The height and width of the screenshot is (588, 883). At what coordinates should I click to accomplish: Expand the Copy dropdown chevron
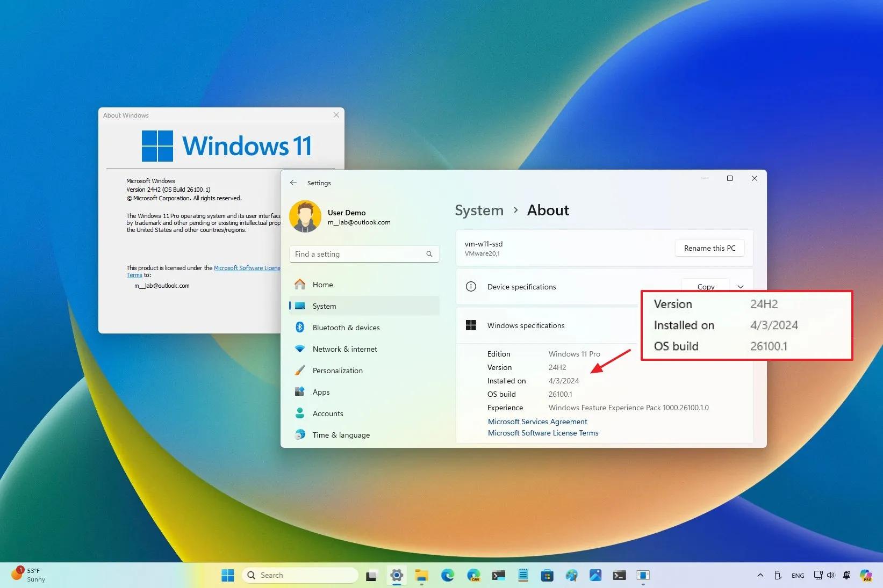coord(741,287)
